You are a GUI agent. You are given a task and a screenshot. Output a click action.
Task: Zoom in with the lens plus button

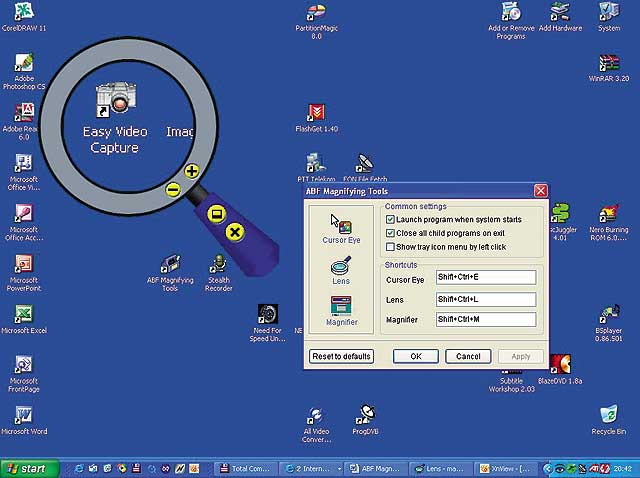(192, 171)
